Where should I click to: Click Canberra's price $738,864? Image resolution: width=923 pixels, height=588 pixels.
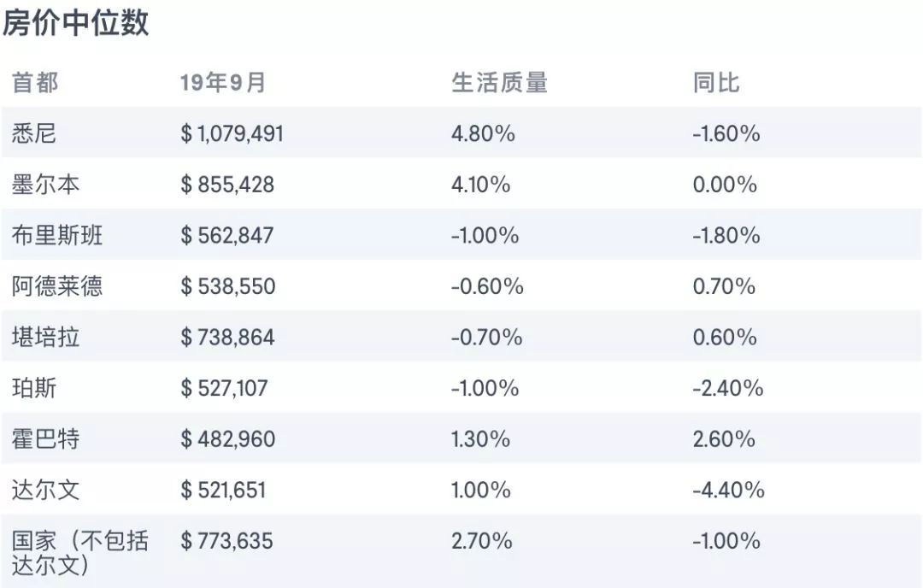227,338
